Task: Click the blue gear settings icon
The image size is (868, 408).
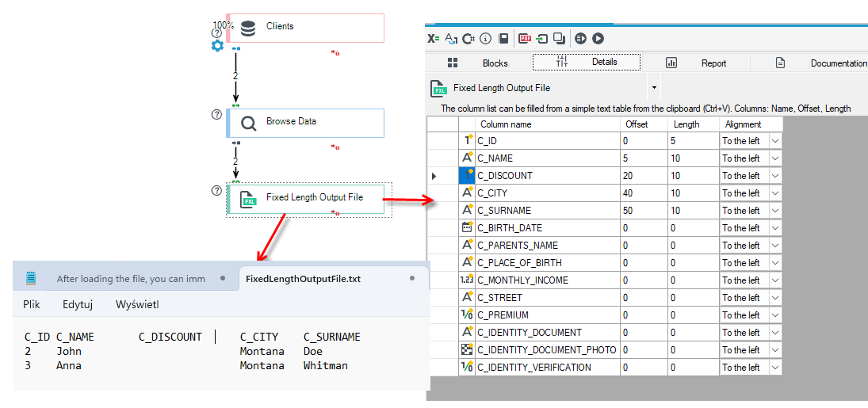Action: [217, 45]
